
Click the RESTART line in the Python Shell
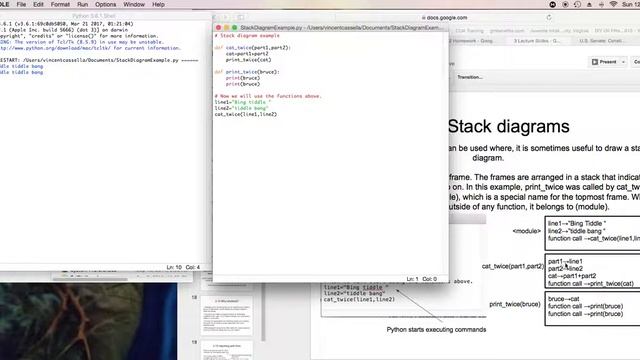(99, 60)
